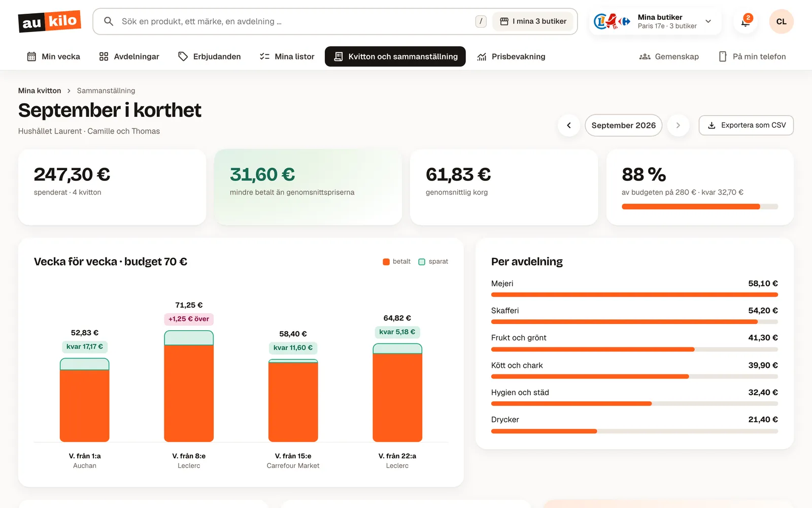
Task: Click the Mejeri spending bar
Action: tap(634, 295)
